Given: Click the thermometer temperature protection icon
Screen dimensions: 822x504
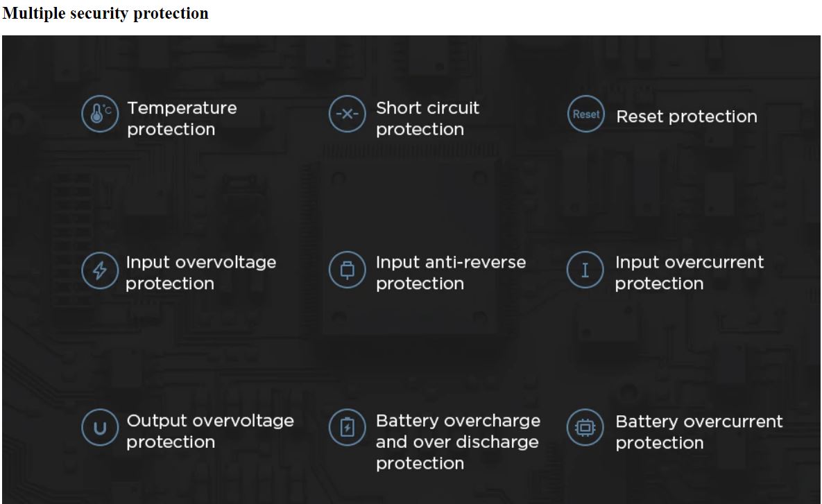Looking at the screenshot, I should (100, 114).
